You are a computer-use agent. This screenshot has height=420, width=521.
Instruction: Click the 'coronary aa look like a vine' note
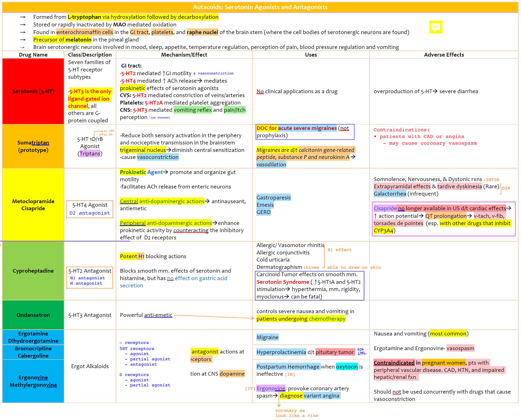(297, 413)
